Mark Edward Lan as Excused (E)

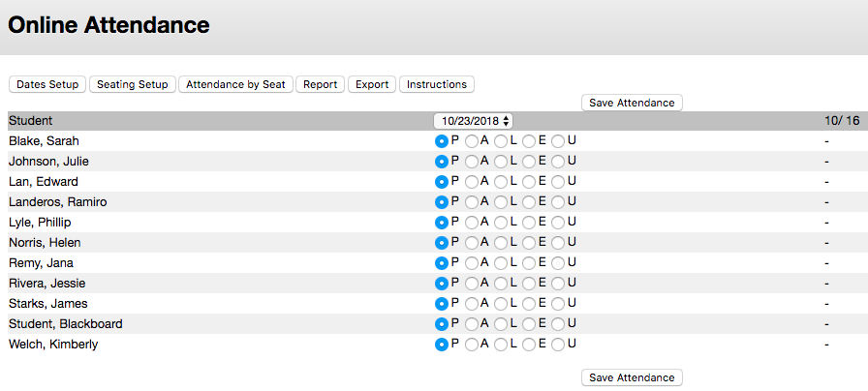coord(529,182)
